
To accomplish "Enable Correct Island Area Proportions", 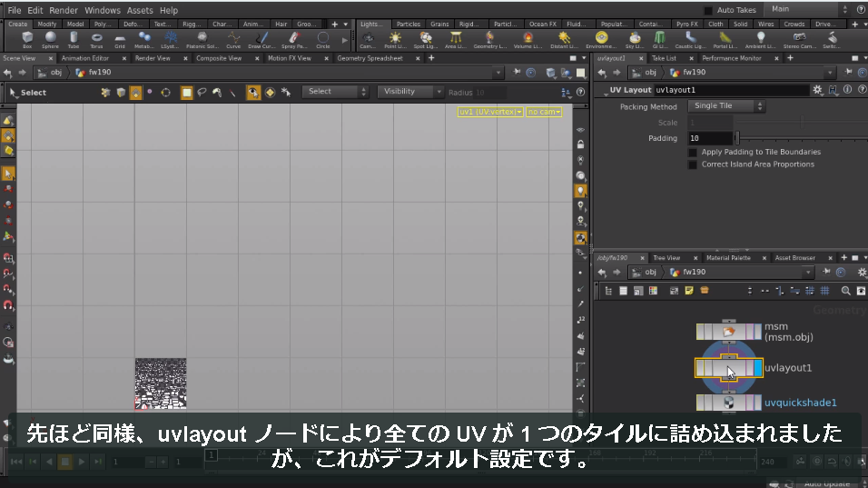I will tap(692, 164).
